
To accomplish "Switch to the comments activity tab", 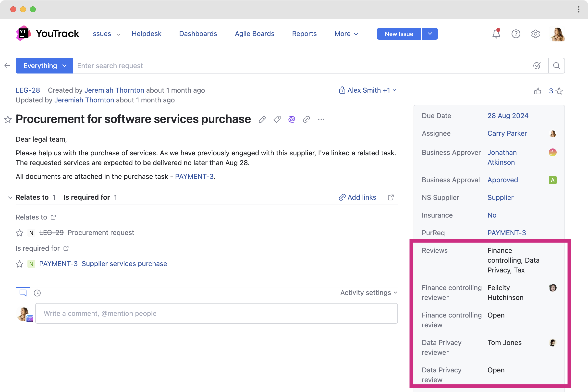I will [x=23, y=293].
